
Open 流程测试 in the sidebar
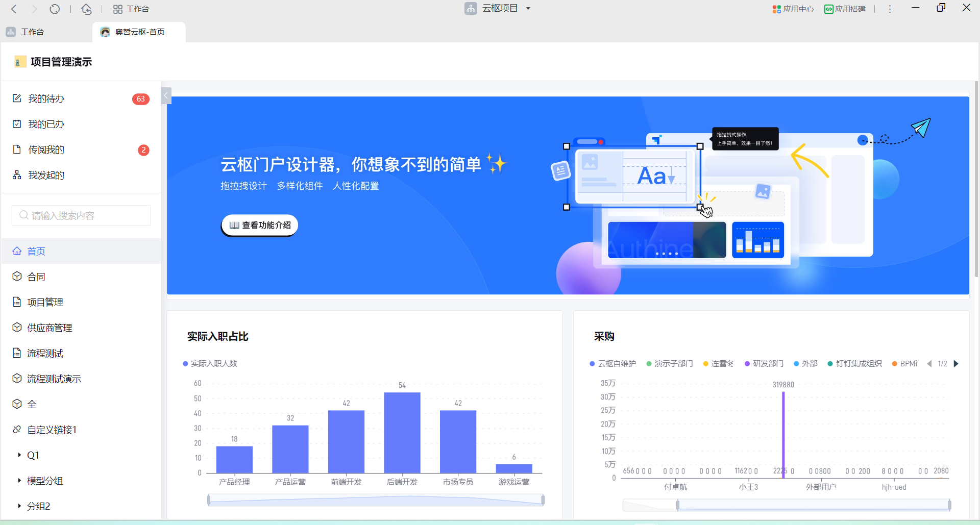pyautogui.click(x=81, y=353)
